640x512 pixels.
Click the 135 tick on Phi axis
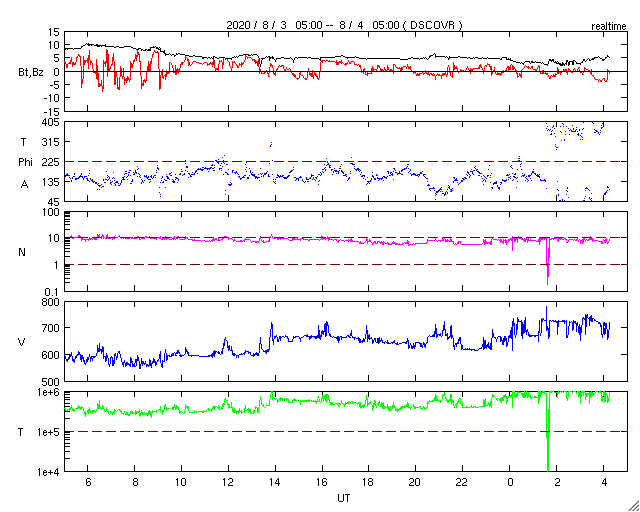(51, 182)
